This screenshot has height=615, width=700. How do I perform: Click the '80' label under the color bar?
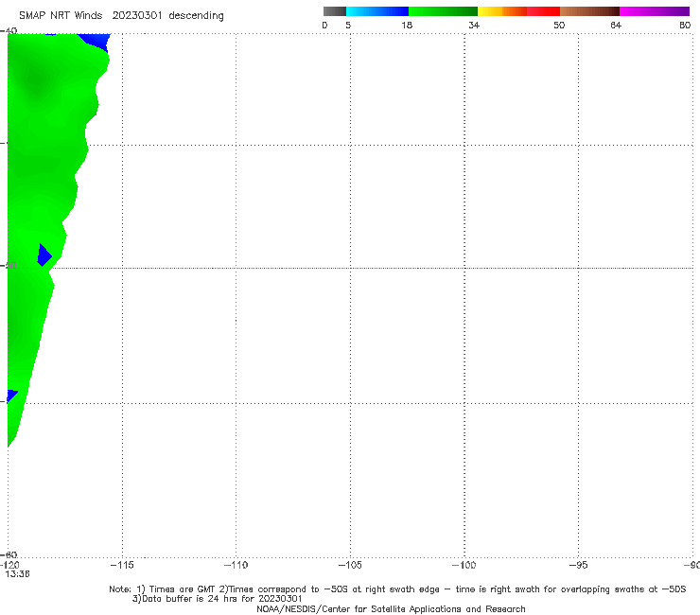point(685,26)
